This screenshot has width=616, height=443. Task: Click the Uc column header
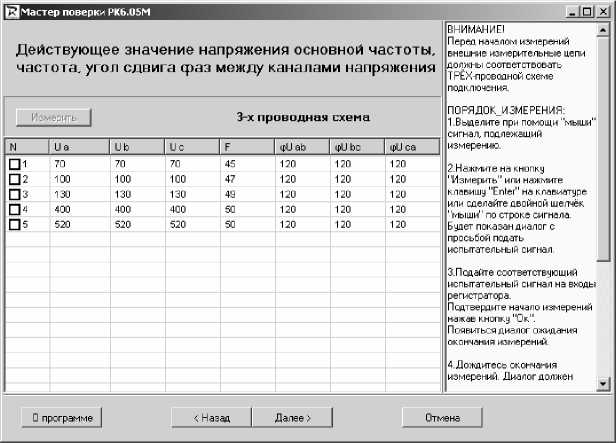click(192, 147)
